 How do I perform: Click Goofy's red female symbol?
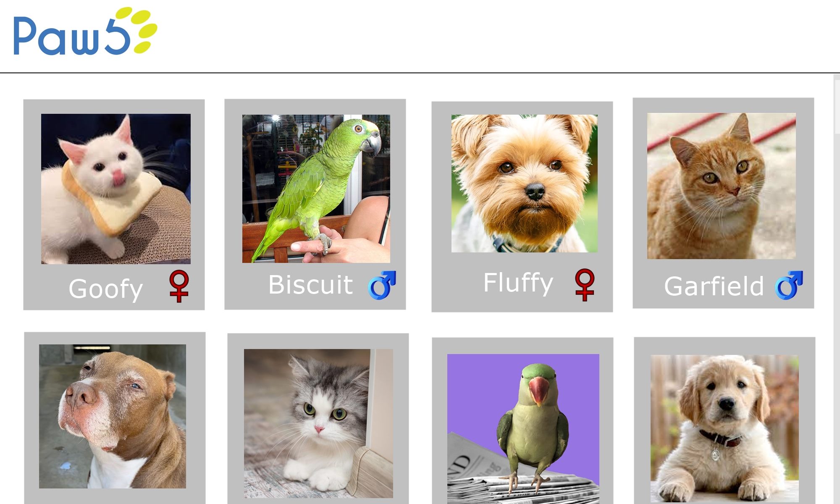pyautogui.click(x=179, y=286)
